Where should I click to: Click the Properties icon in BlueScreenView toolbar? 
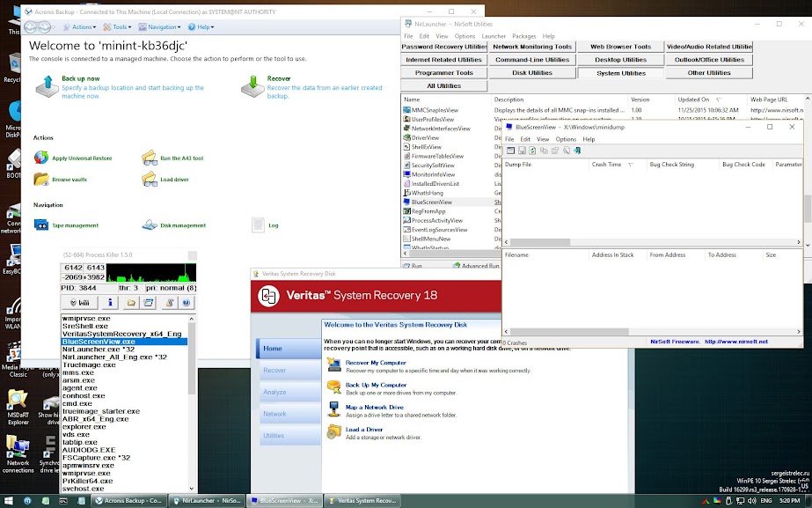pos(554,151)
